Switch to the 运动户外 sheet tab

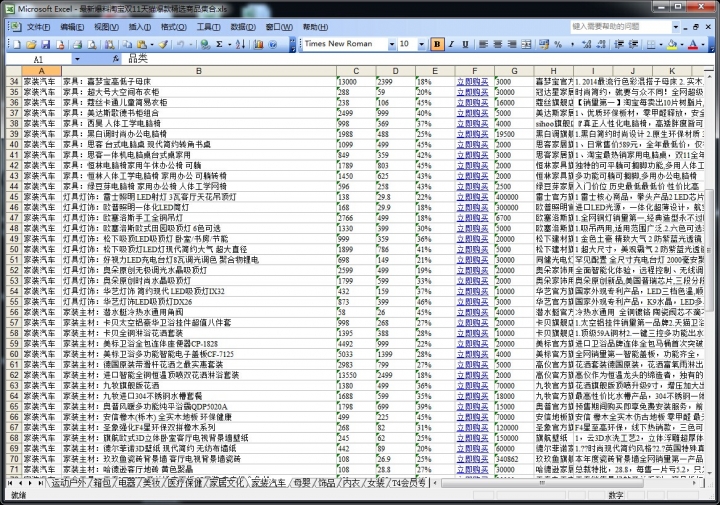click(68, 483)
